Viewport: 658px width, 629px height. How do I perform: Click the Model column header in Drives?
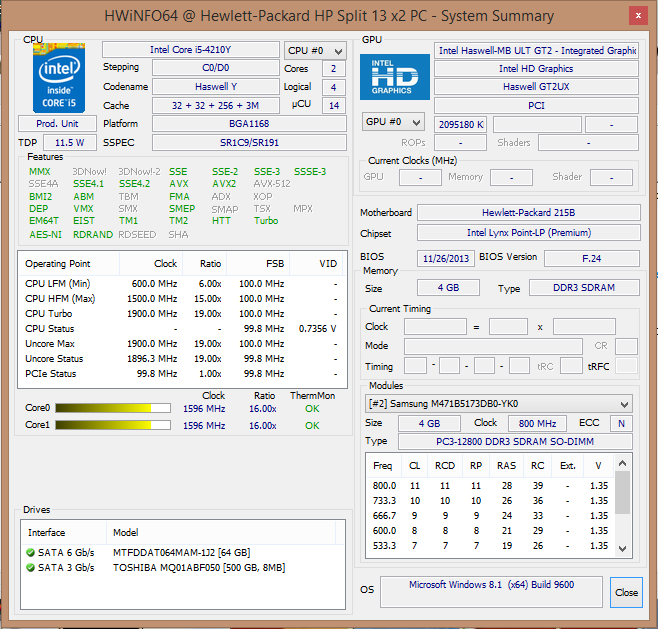[x=221, y=532]
